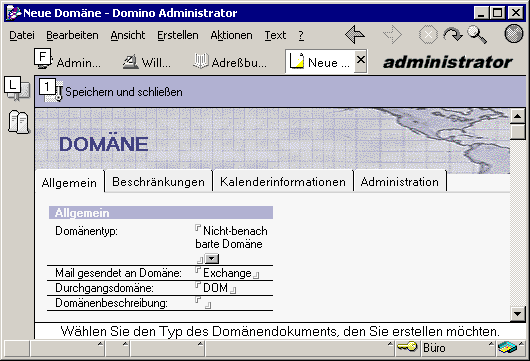Image resolution: width=530 pixels, height=361 pixels.
Task: Click the Go Forward arrow icon
Action: coord(392,34)
